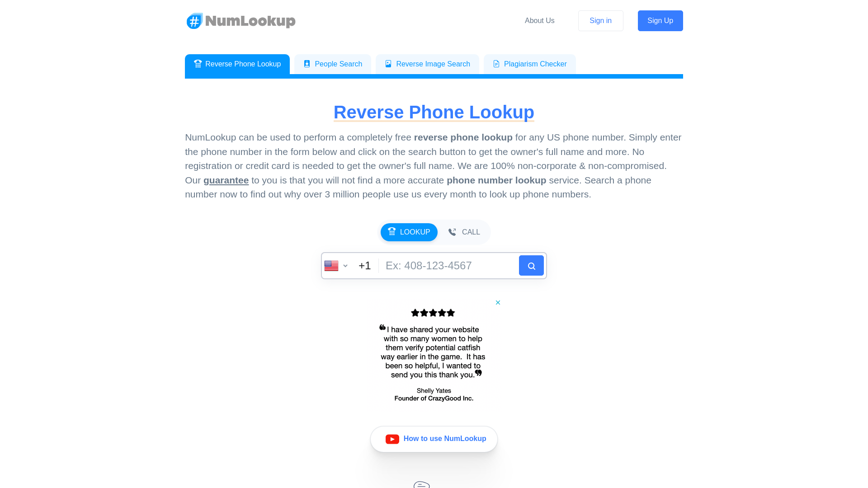Click the LOOKUP magnifying glass icon

click(531, 265)
